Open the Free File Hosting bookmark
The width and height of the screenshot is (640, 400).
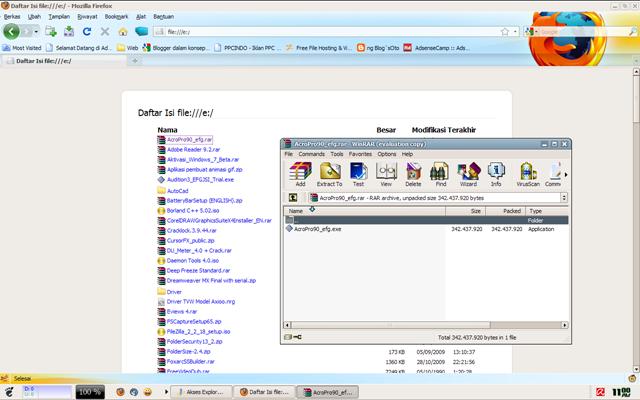[319, 48]
